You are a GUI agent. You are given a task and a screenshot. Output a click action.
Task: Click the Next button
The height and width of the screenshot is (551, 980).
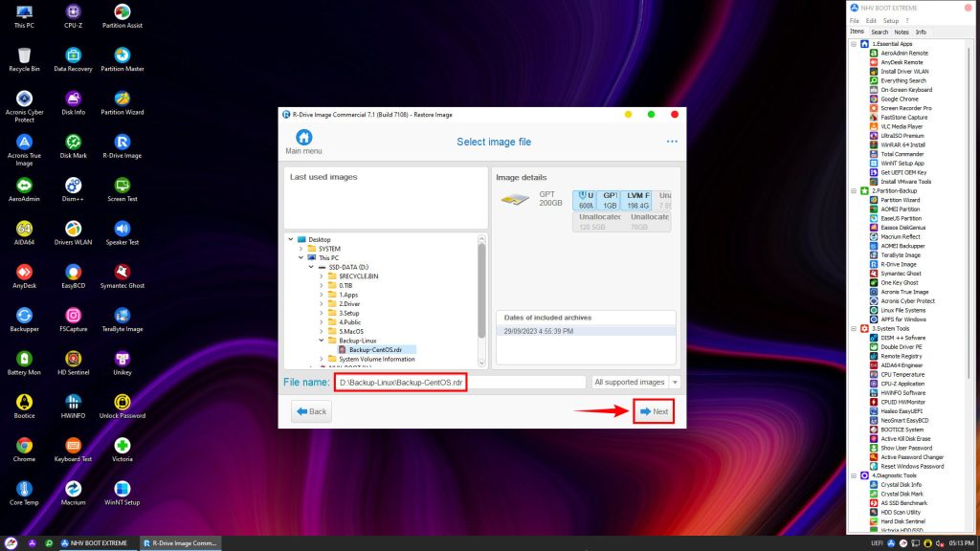tap(654, 411)
